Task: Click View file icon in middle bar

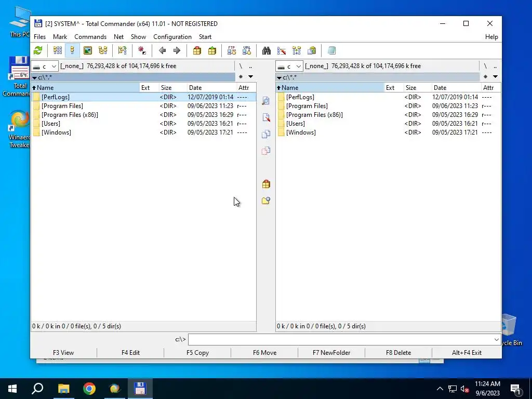Action: (x=266, y=101)
